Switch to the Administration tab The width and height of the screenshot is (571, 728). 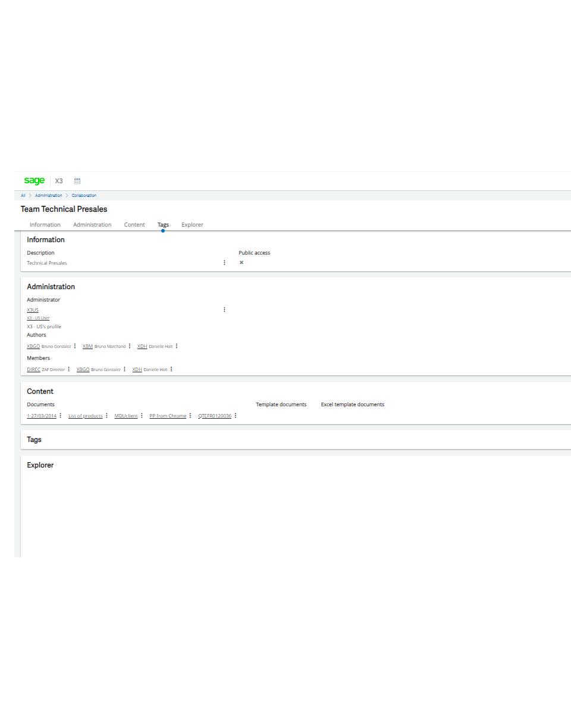(x=92, y=224)
